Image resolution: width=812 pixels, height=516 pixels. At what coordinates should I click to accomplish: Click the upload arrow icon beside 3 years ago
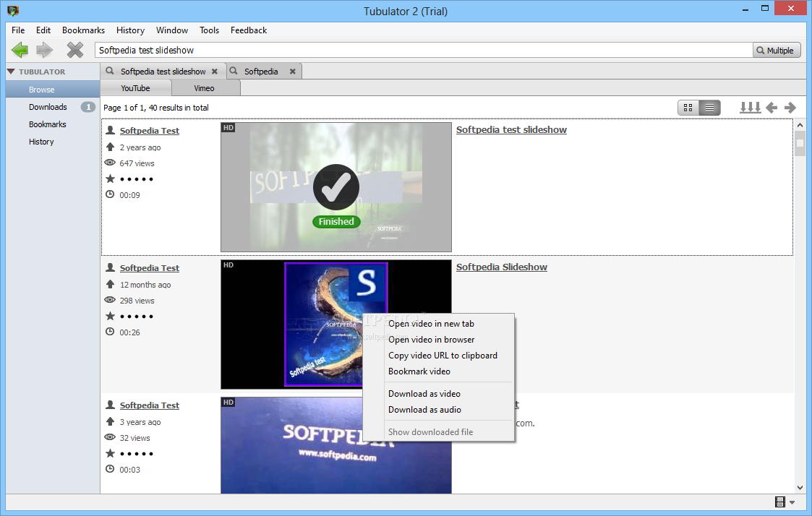[110, 421]
